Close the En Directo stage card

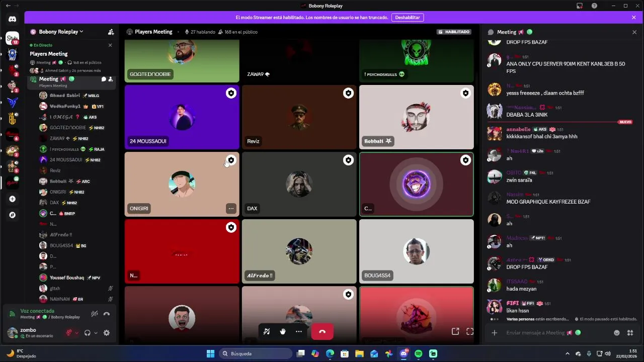coord(110,45)
